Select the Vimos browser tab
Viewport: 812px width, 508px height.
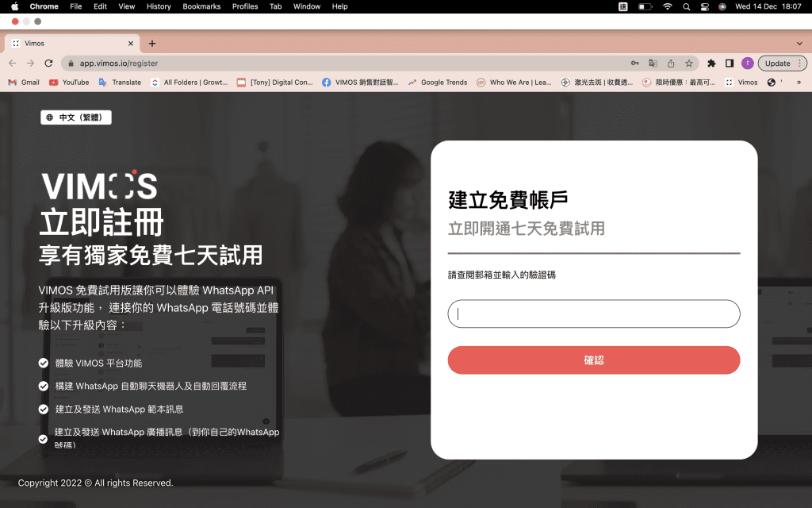coord(72,44)
